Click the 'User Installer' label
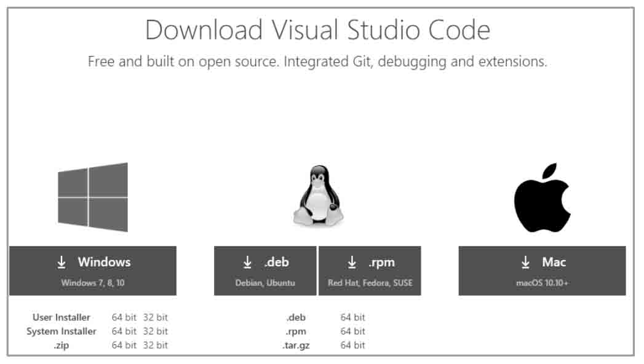Screen dimensions: 644x364 point(61,317)
